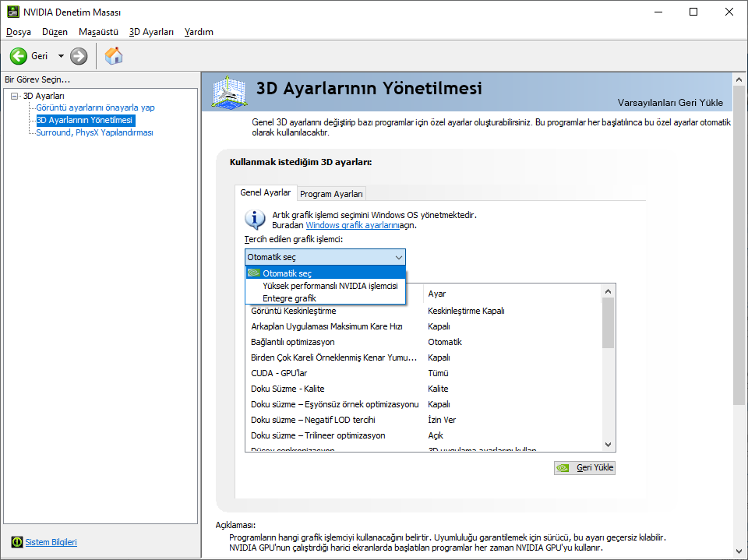Click the NVIDIA logo on Geri Yükle
The height and width of the screenshot is (560, 748).
coord(563,468)
